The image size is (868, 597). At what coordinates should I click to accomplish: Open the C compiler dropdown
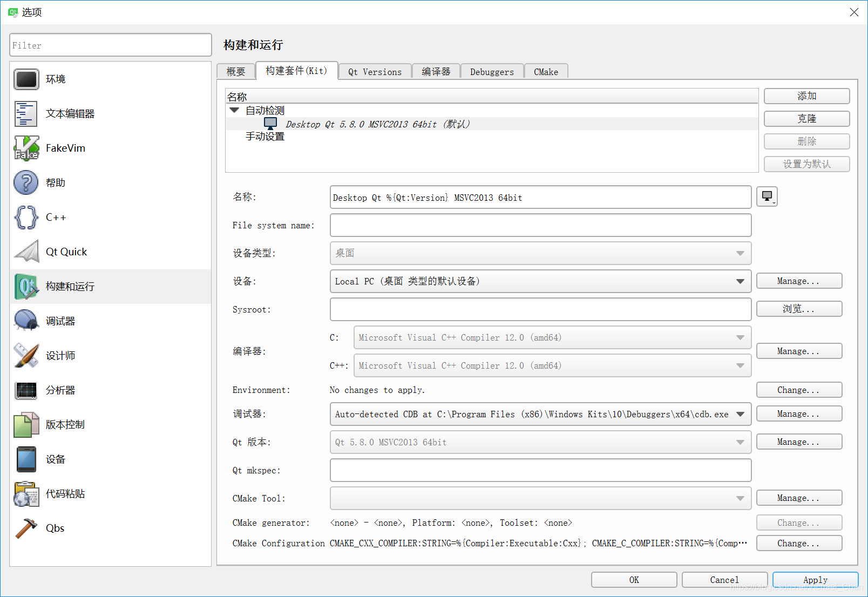[552, 337]
